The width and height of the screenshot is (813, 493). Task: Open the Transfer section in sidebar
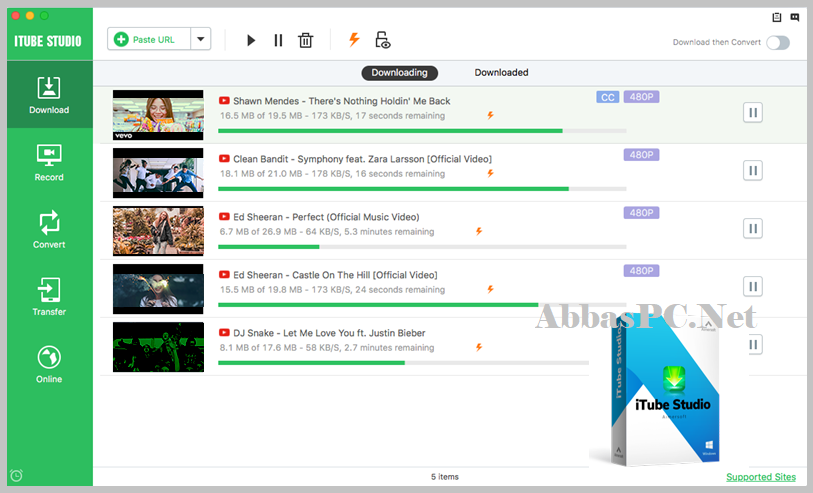click(x=49, y=297)
